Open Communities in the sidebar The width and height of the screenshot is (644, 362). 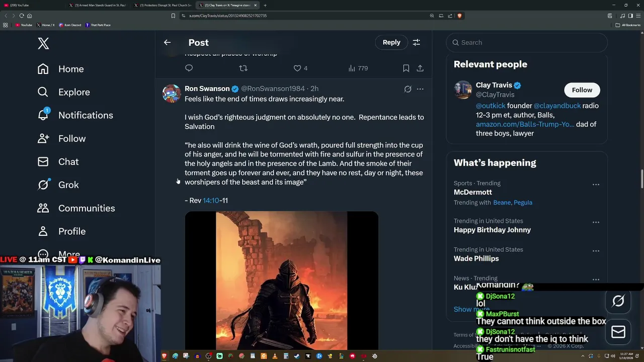76,208
